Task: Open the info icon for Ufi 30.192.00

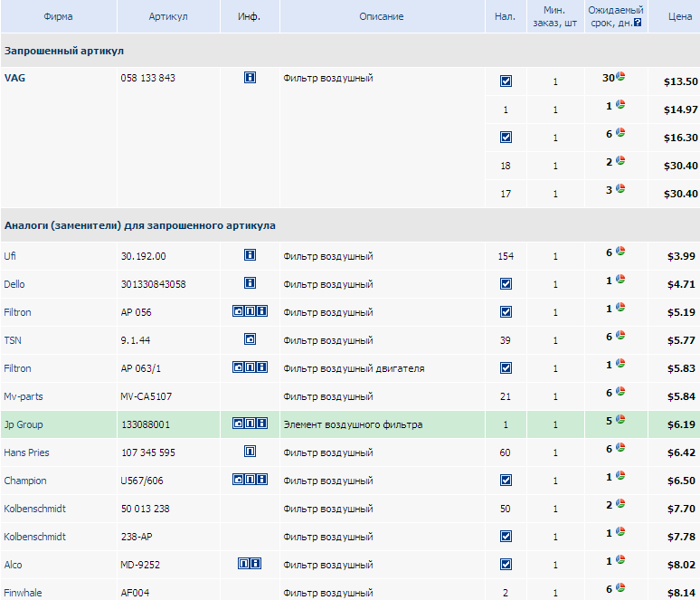Action: click(250, 255)
